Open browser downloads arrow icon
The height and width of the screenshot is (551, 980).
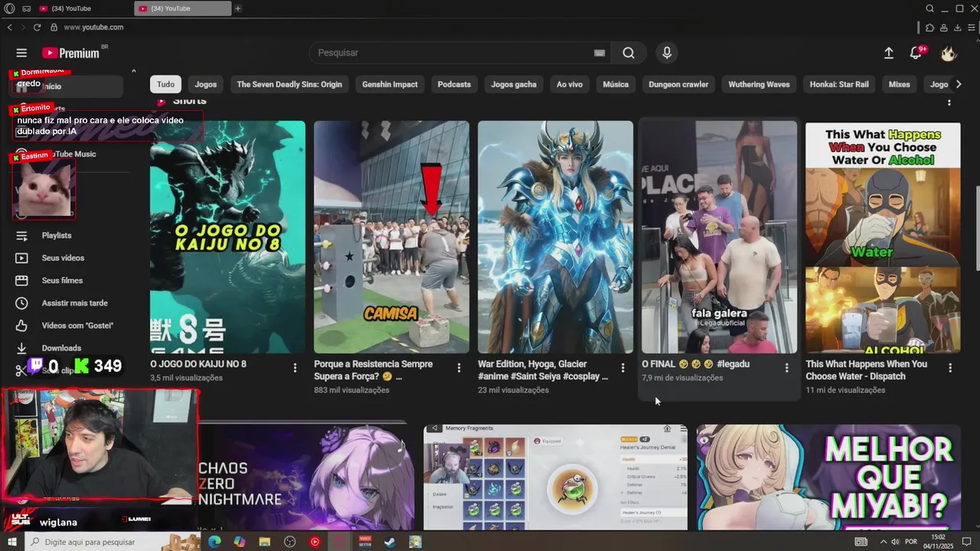[957, 28]
